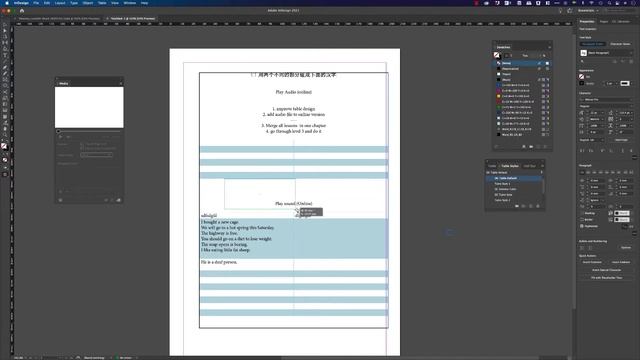This screenshot has height=360, width=640.
Task: Click the Paragraph Styles button
Action: pos(593,44)
